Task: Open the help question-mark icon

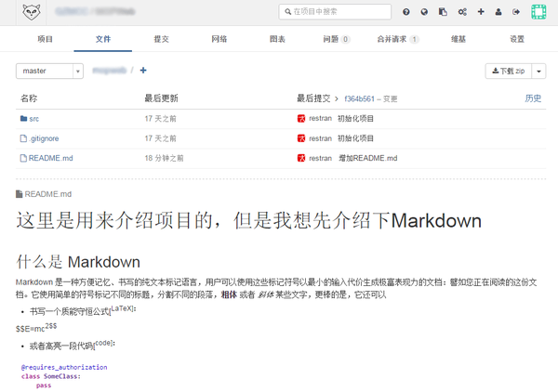Action: point(406,12)
